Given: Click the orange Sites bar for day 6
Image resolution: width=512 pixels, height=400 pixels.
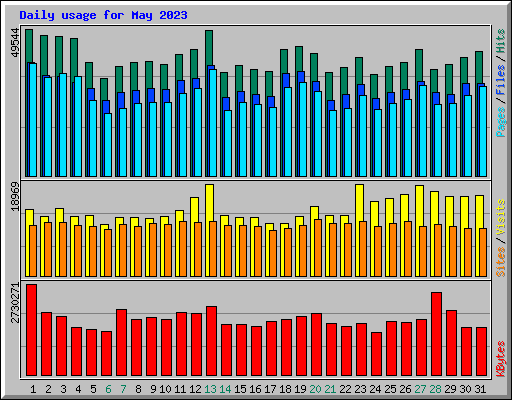Looking at the screenshot, I should click(x=108, y=253).
